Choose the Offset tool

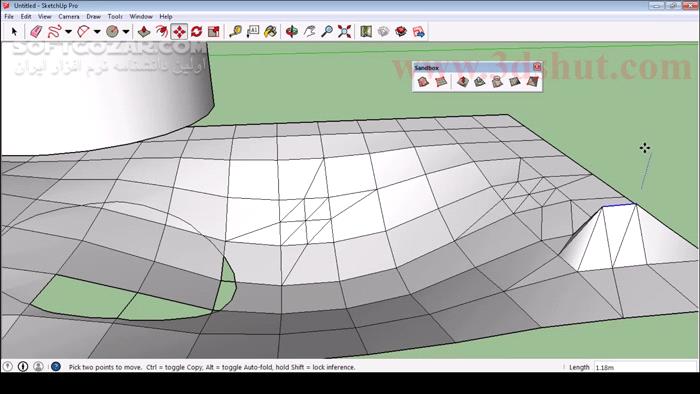click(161, 32)
